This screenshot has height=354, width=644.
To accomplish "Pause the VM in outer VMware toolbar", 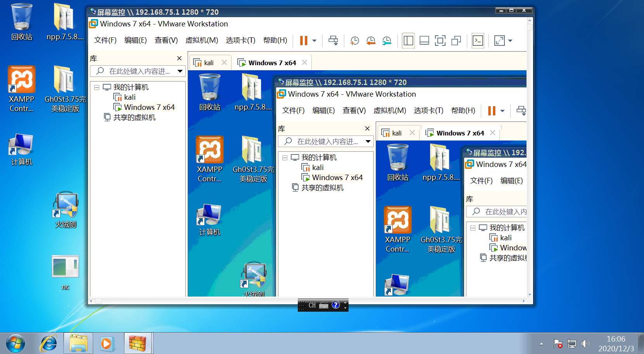I will click(304, 40).
